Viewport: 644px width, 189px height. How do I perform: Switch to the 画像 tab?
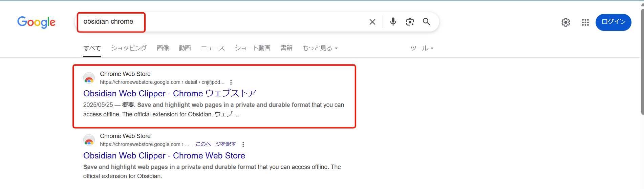(163, 48)
